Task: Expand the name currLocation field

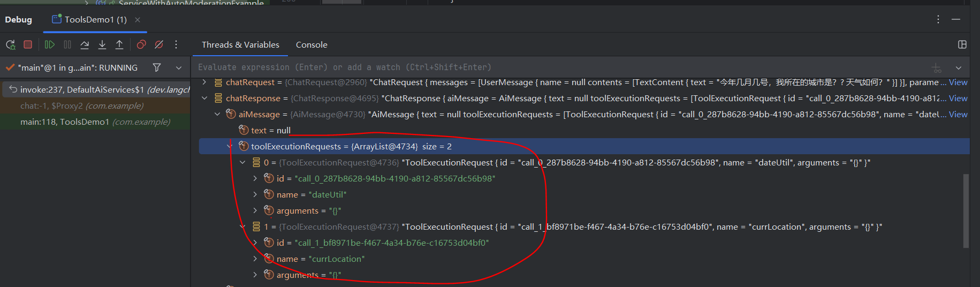Action: point(255,259)
